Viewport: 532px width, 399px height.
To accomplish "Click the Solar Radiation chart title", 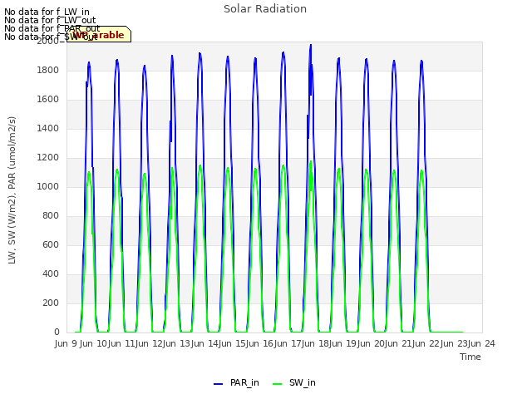I will tap(265, 9).
